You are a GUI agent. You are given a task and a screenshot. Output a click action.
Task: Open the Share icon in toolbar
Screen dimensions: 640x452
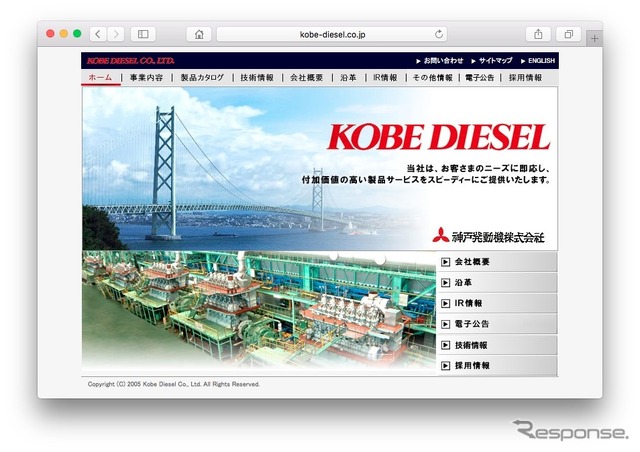tap(538, 34)
